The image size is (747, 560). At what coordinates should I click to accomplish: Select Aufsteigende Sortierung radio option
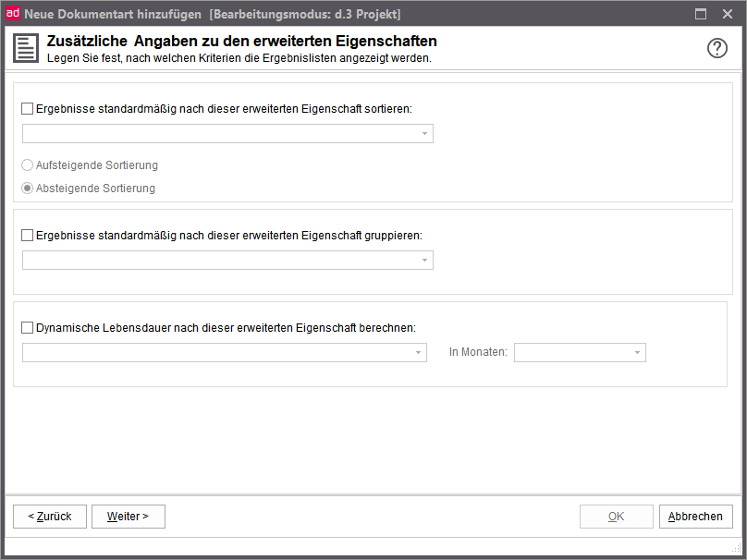(x=28, y=165)
